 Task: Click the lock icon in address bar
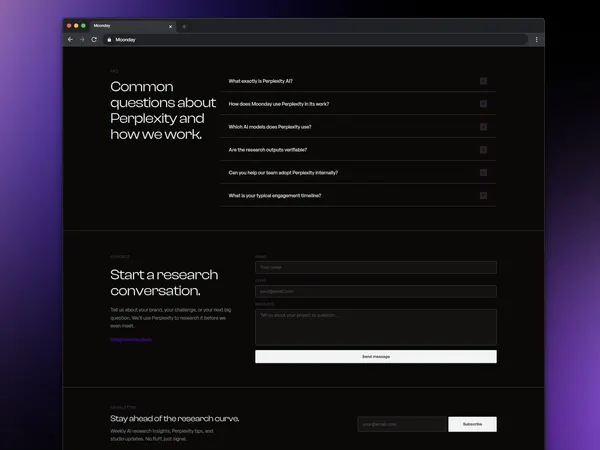click(109, 40)
